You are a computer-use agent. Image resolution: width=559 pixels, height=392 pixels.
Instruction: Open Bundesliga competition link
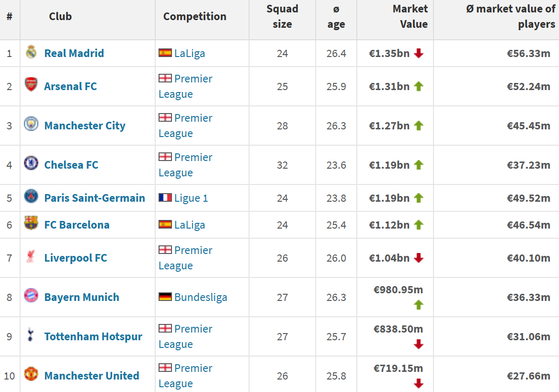(201, 297)
